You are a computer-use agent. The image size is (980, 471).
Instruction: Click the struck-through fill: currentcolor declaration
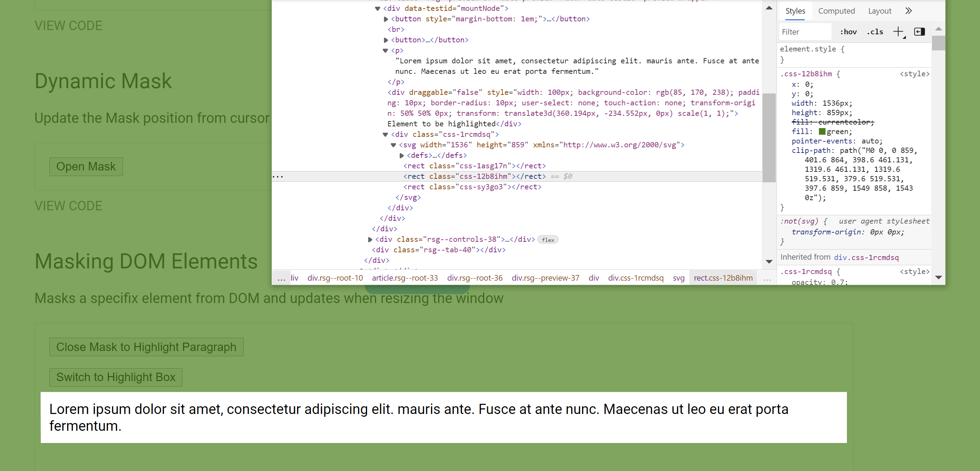[833, 122]
